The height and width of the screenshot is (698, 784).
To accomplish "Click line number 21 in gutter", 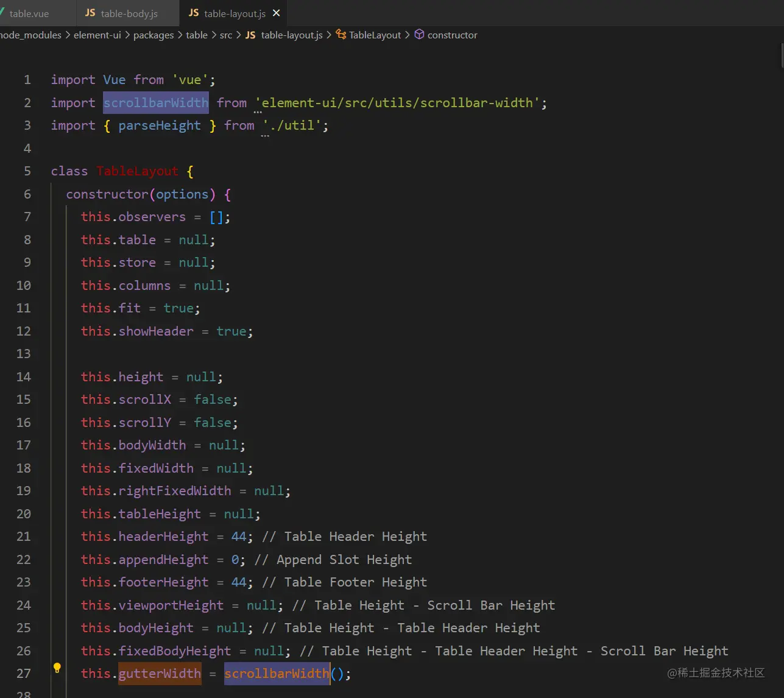I will [x=24, y=537].
